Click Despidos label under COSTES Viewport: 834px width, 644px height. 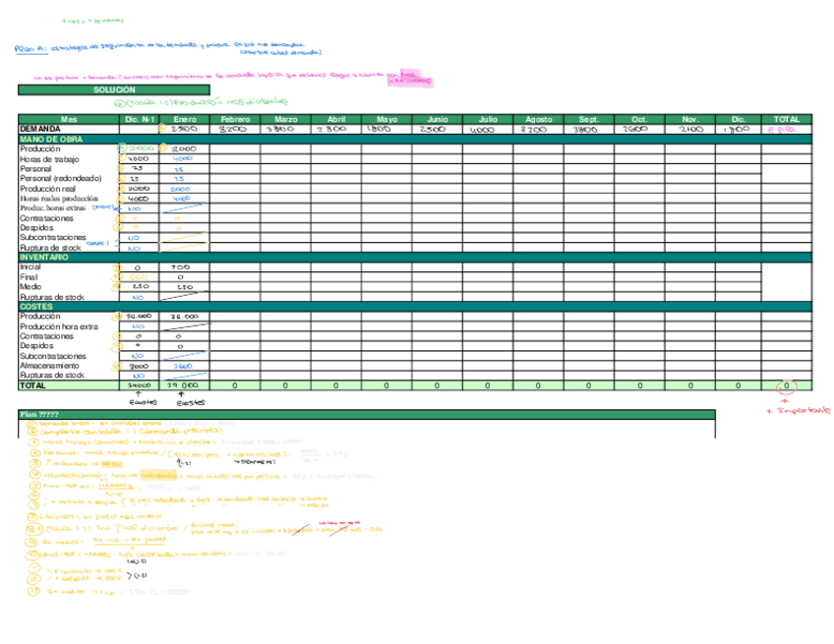click(36, 346)
